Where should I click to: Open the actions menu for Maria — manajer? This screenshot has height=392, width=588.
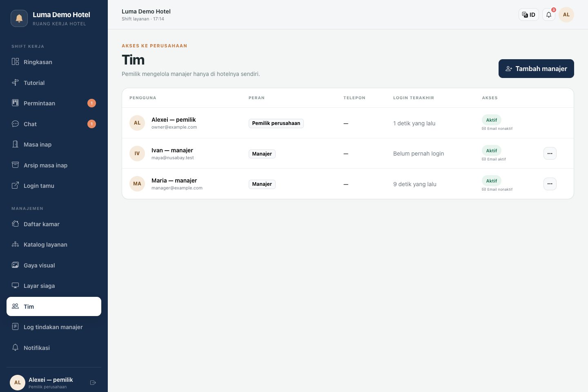(550, 184)
